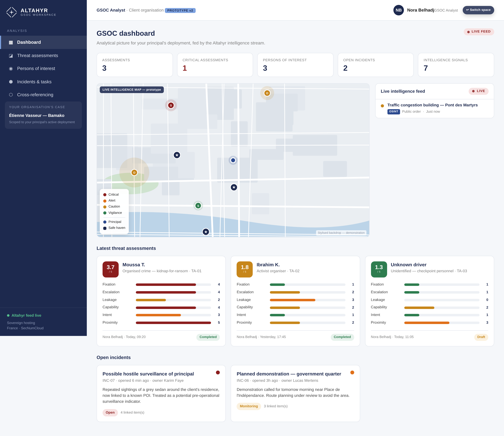Image resolution: width=504 pixels, height=436 pixels.
Task: Click Moussa T. Proximity score bar
Action: [173, 323]
